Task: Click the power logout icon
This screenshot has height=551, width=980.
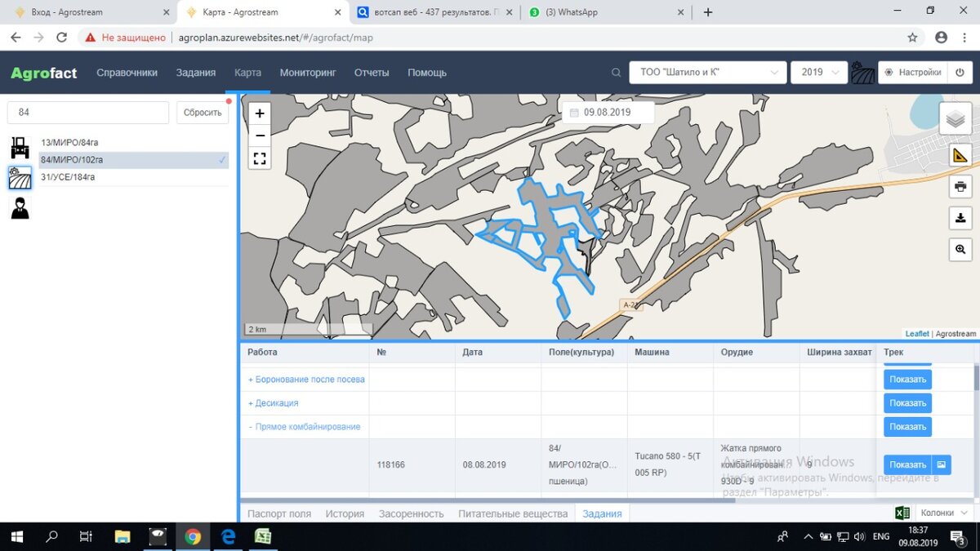Action: pos(960,73)
